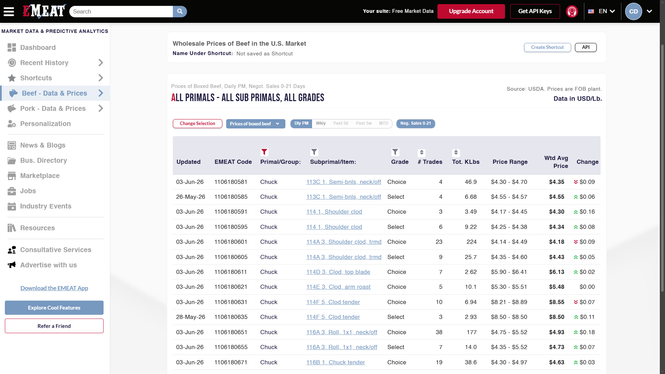This screenshot has height=374, width=665.
Task: Click the search magnifier button
Action: click(180, 11)
